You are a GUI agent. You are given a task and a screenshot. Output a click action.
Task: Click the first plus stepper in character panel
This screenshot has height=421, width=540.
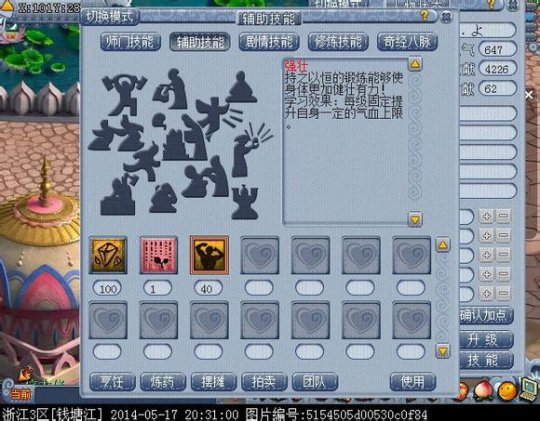(486, 216)
